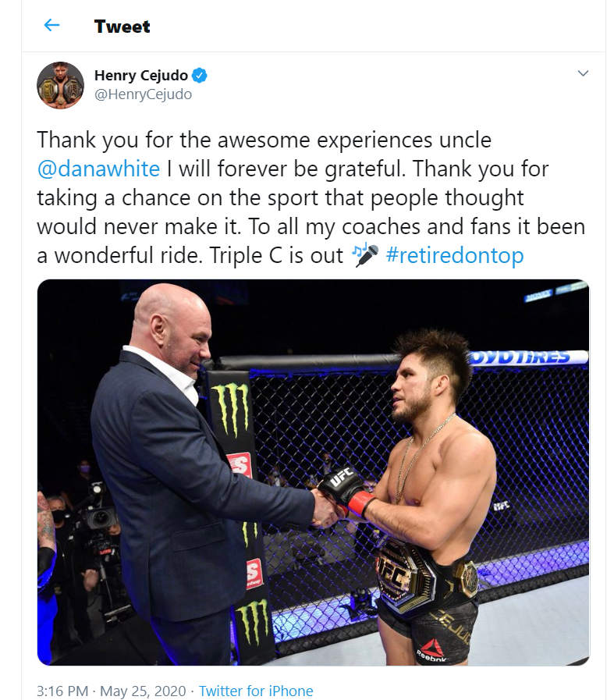
Task: Open Henry Cejudo's profile avatar
Action: click(60, 85)
